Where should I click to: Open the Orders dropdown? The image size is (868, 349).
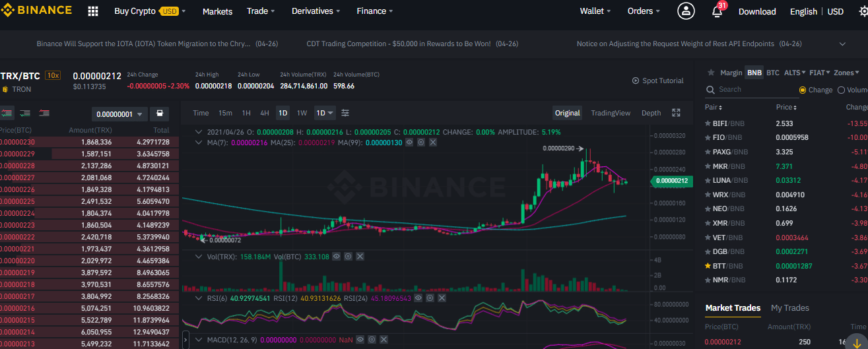point(644,11)
